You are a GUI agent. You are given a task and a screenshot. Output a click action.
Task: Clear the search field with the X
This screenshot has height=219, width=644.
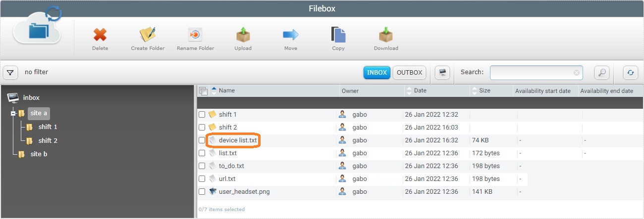point(577,73)
